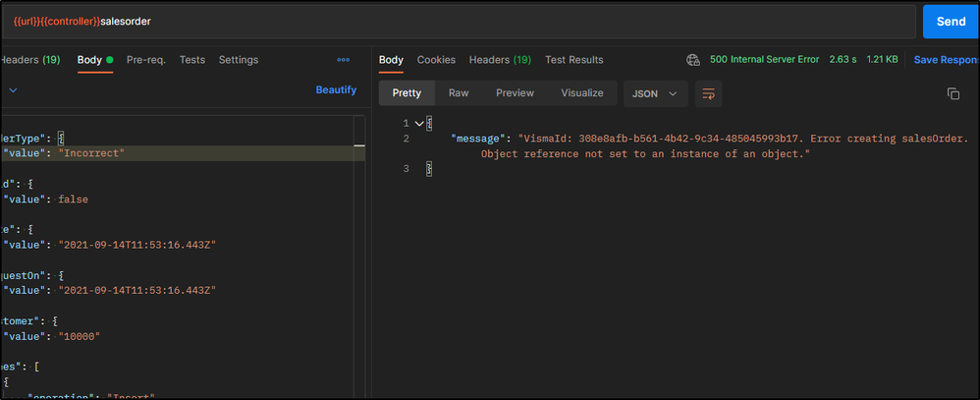Click Beautify to format the body
The width and height of the screenshot is (980, 400).
[336, 90]
